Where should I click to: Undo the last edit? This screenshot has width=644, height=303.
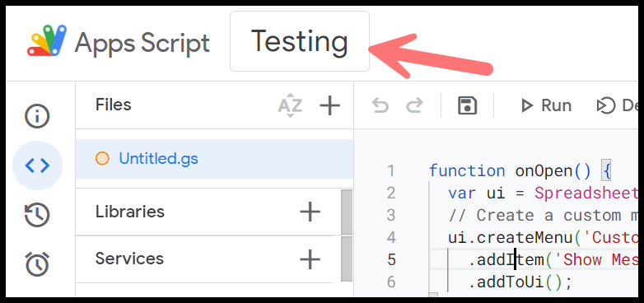tap(380, 105)
